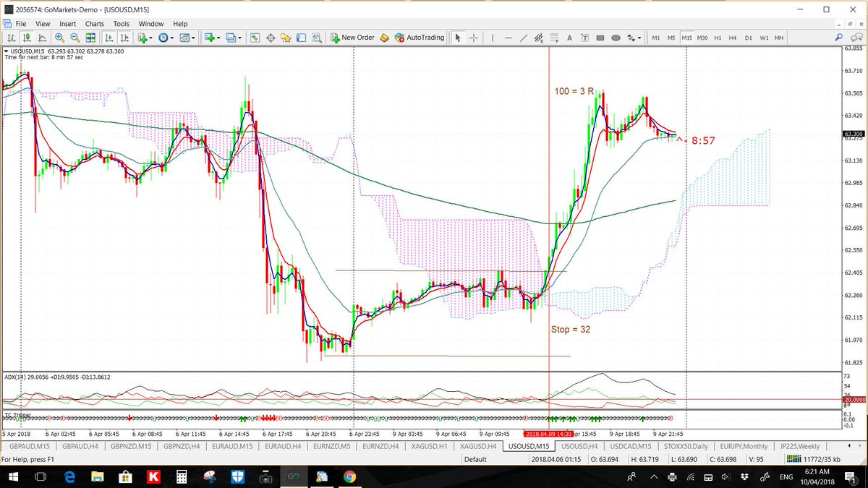Draw a horizontal line tool

pyautogui.click(x=509, y=37)
